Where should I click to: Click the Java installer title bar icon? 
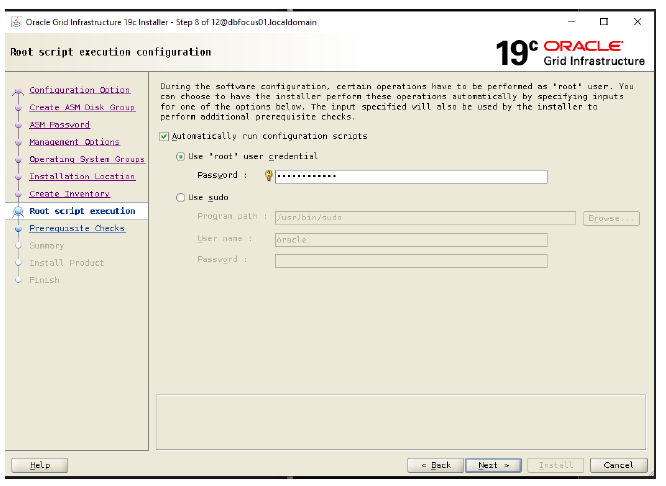tap(16, 22)
